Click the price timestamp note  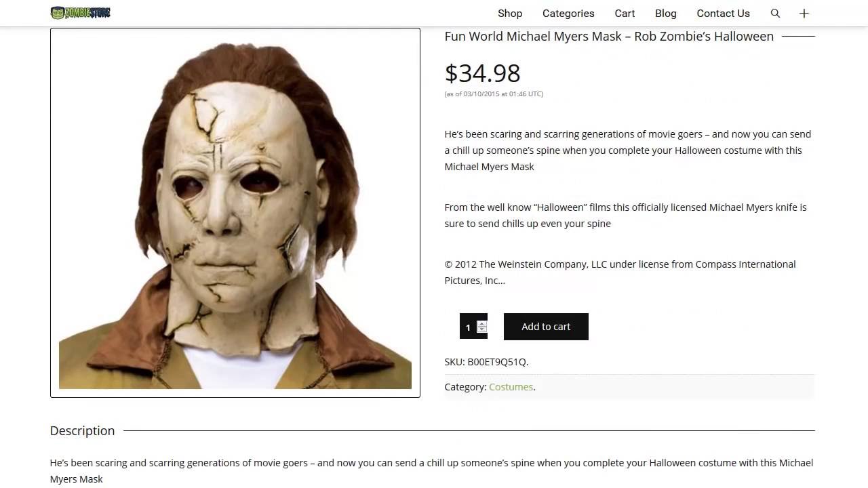tap(494, 94)
